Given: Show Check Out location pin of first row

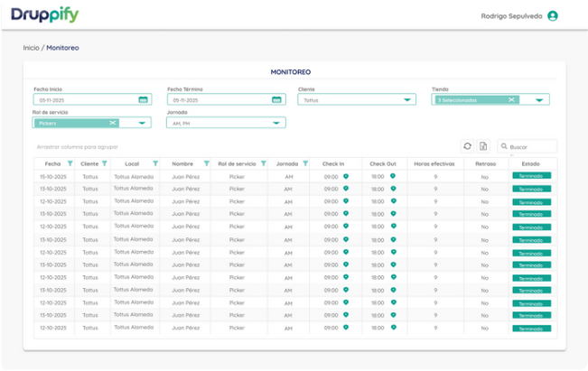Looking at the screenshot, I should pos(393,176).
